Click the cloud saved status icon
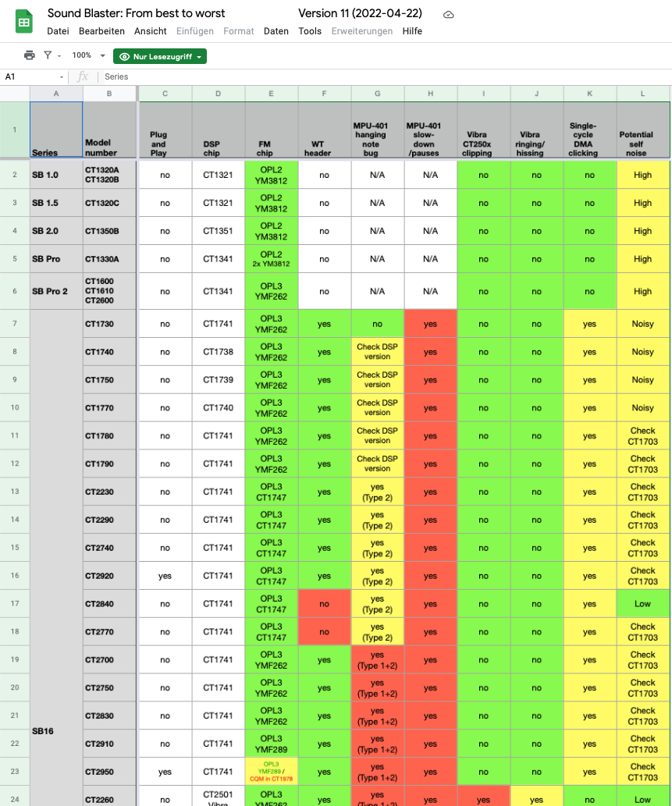This screenshot has height=806, width=672. (448, 14)
